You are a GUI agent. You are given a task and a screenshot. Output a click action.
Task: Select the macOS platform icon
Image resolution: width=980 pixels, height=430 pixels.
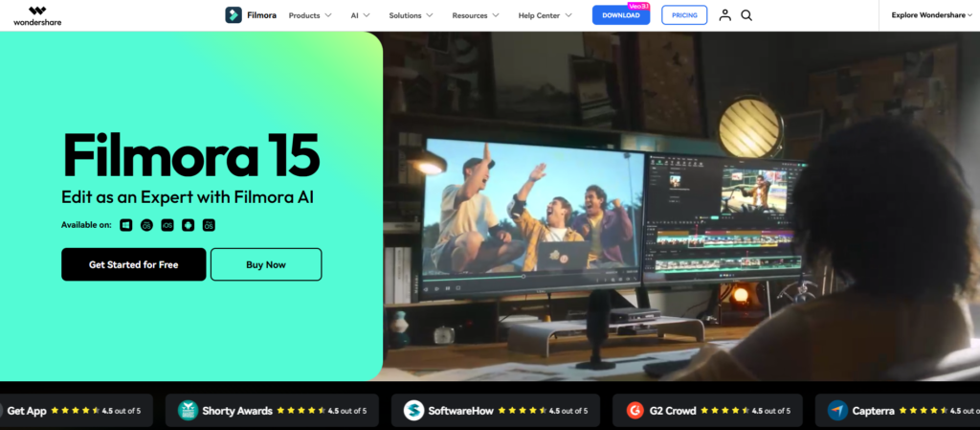coord(146,225)
